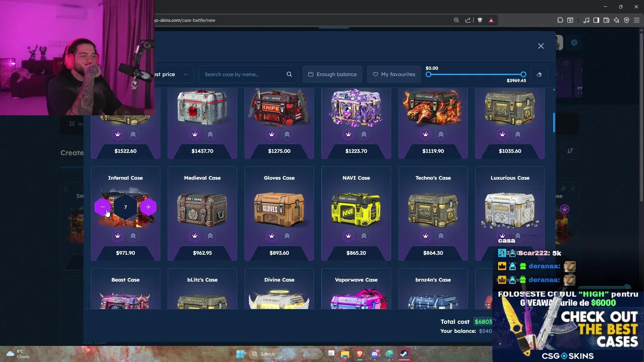Click the crown icon on Infernal Case

pyautogui.click(x=118, y=236)
